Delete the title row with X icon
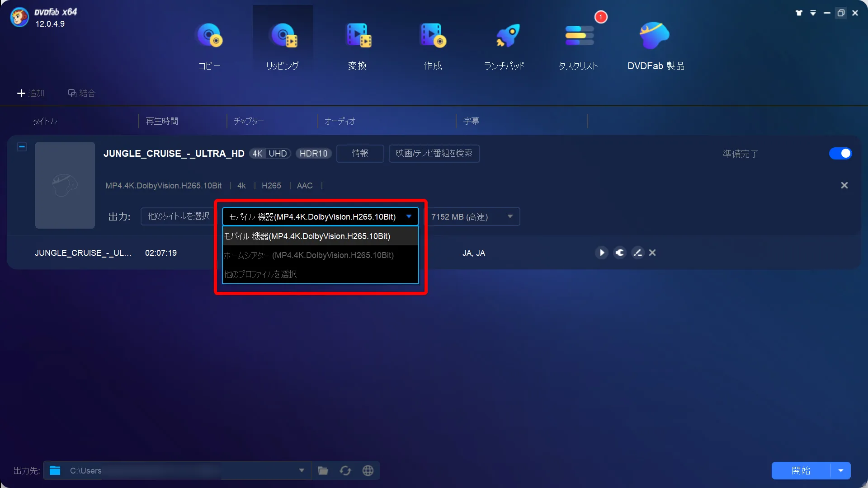The width and height of the screenshot is (868, 488). click(652, 253)
